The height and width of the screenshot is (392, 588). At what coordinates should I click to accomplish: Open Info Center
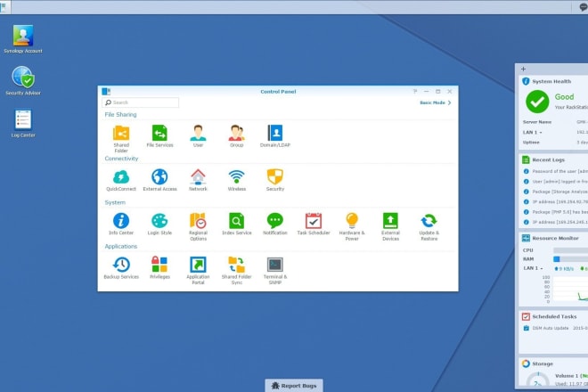121,224
